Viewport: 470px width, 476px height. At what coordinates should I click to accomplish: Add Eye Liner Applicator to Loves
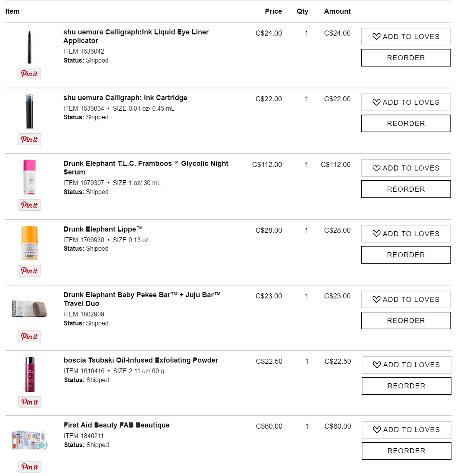406,37
